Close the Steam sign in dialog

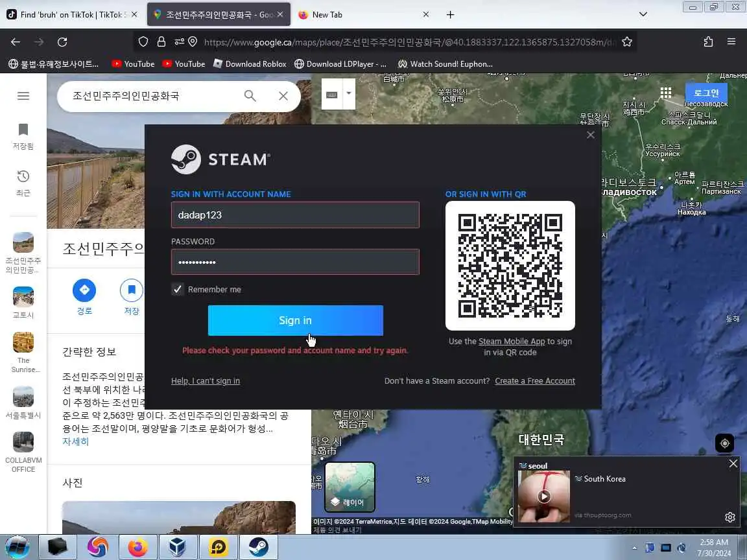(591, 135)
